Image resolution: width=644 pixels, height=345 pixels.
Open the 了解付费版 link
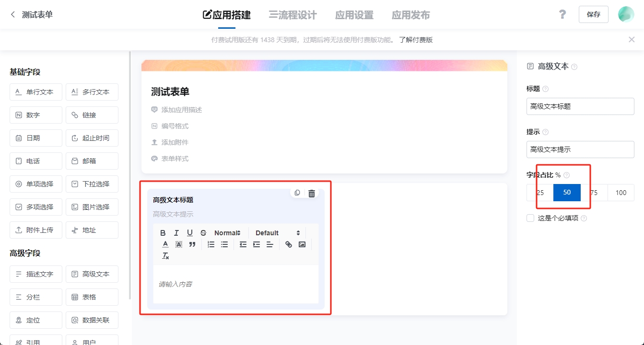tap(416, 40)
